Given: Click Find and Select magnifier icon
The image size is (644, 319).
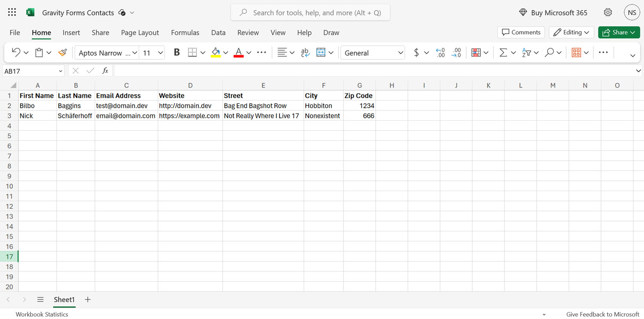Looking at the screenshot, I should [x=549, y=52].
